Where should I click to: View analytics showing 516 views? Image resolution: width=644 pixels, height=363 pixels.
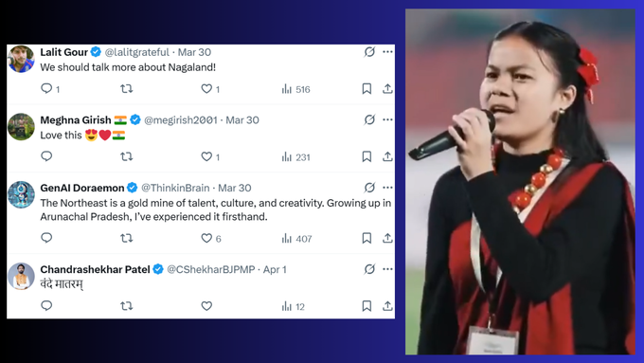(295, 89)
